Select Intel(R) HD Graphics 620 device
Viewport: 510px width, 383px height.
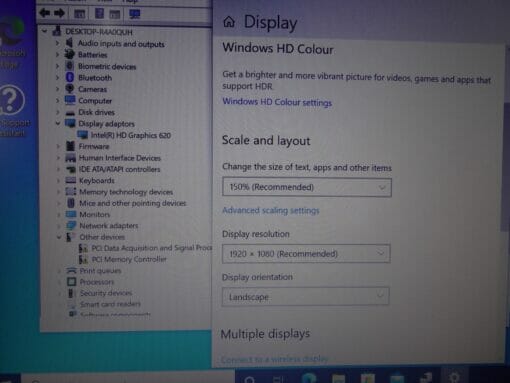point(131,135)
